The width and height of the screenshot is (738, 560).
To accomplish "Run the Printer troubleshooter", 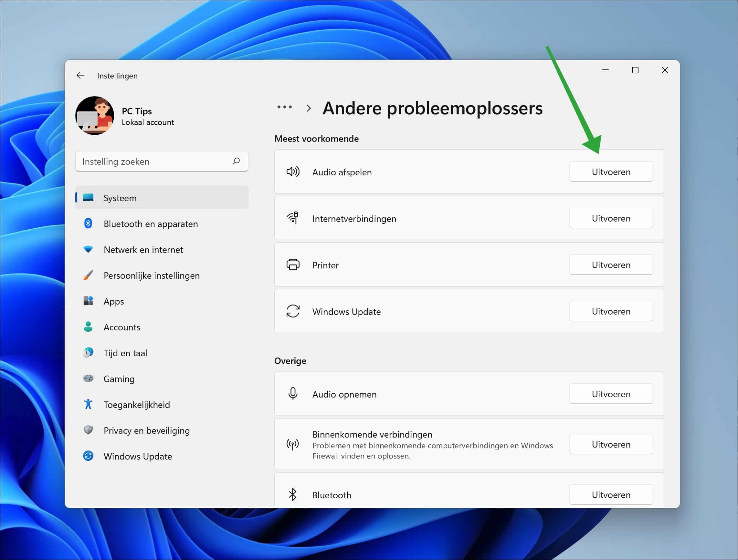I will 611,265.
